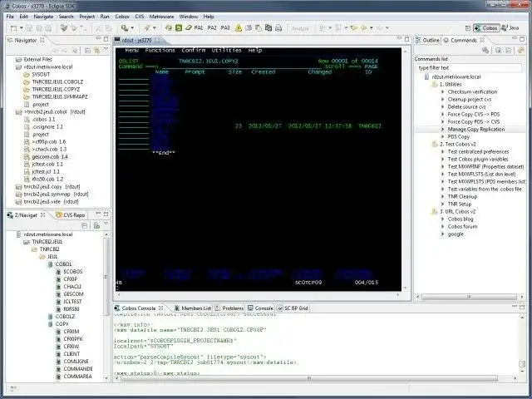Select jcltest.jcl 1.1 file
Viewport: 532px width, 399px height.
point(46,172)
